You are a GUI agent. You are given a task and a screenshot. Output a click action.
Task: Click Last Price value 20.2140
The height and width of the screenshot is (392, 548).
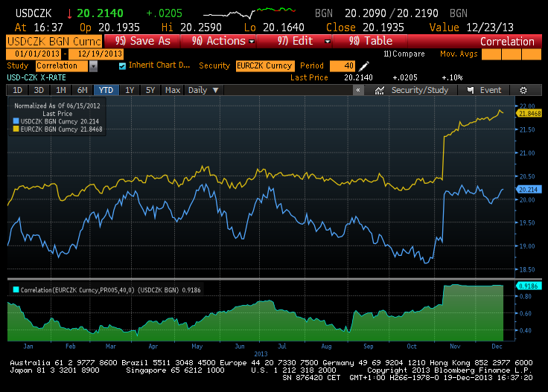(358, 77)
